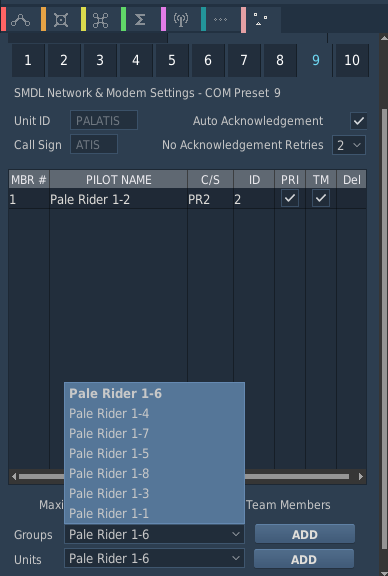The height and width of the screenshot is (576, 388).
Task: Open the route waypoints icon tab
Action: pos(21,19)
